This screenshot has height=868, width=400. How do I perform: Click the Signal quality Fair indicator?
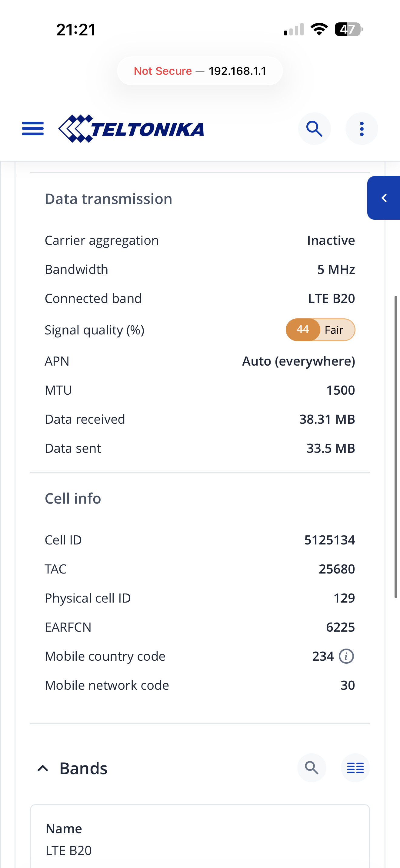click(320, 330)
